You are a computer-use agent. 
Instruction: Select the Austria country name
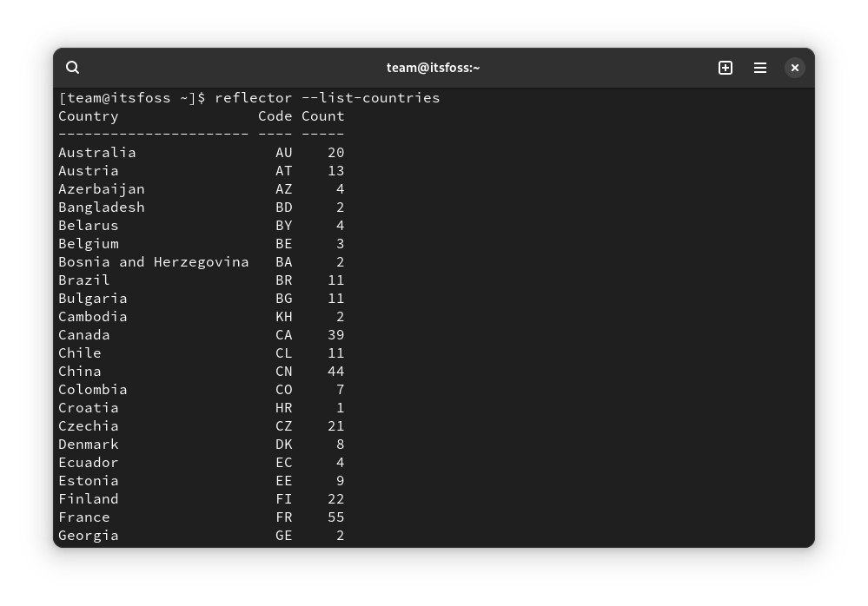(x=89, y=171)
